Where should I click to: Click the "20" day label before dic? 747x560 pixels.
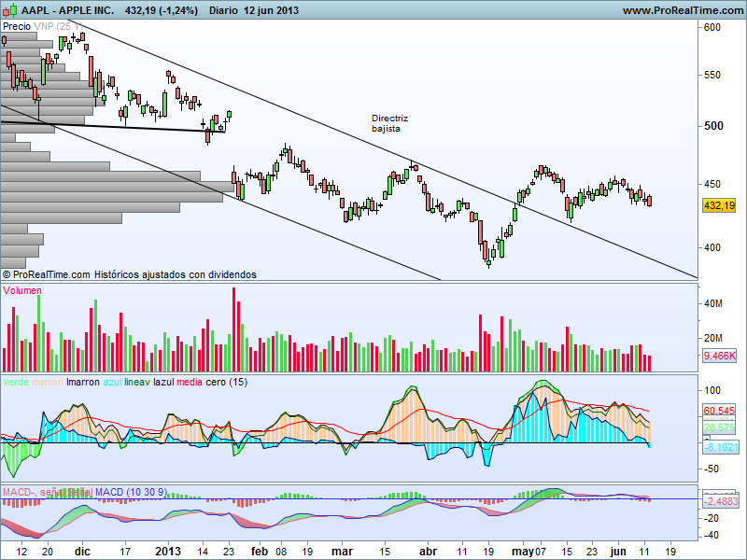(x=48, y=552)
